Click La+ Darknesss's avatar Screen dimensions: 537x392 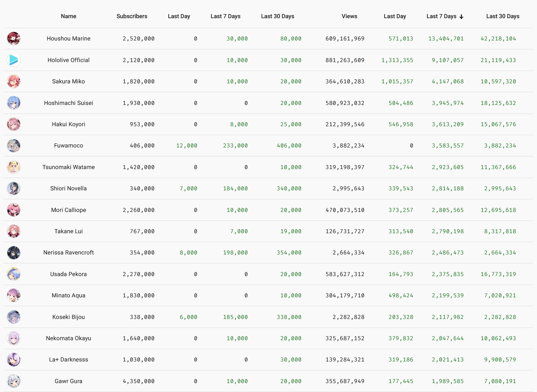[x=14, y=359]
